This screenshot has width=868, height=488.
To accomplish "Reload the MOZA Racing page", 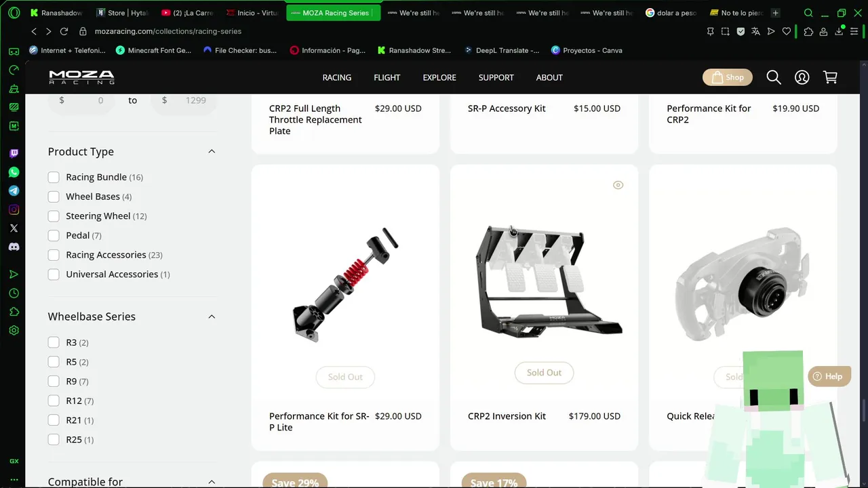I will pos(64,31).
